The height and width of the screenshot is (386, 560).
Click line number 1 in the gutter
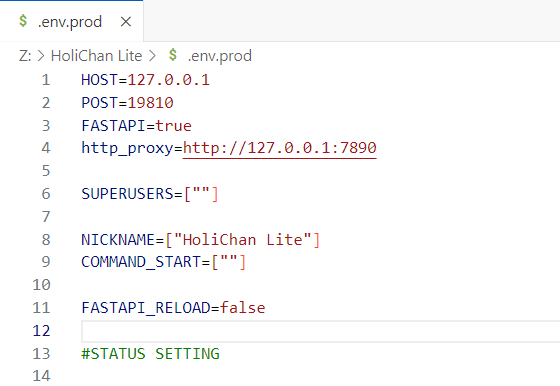click(x=46, y=80)
